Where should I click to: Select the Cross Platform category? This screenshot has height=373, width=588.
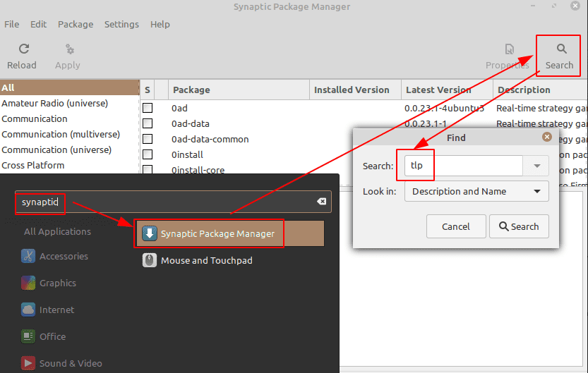33,165
